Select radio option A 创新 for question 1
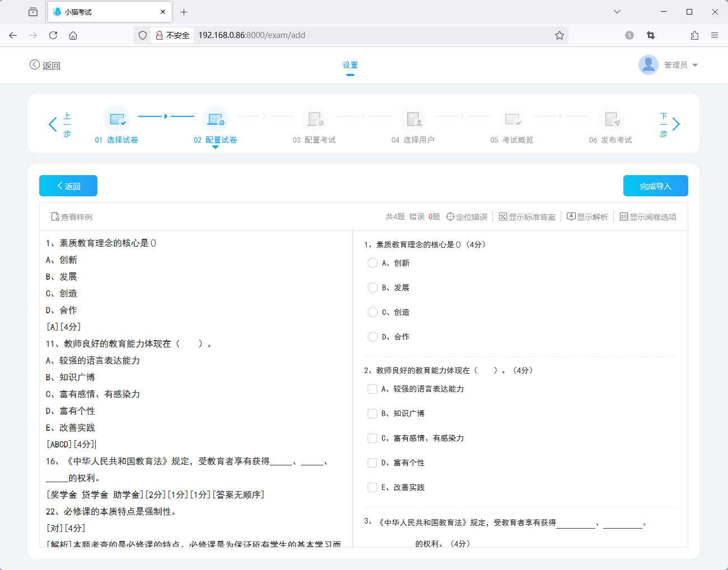This screenshot has height=570, width=728. click(373, 263)
